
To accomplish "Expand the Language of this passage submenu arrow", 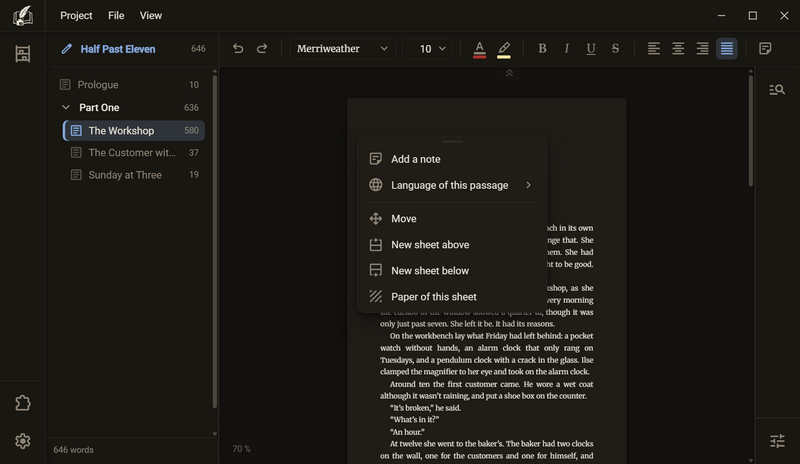I will (529, 185).
